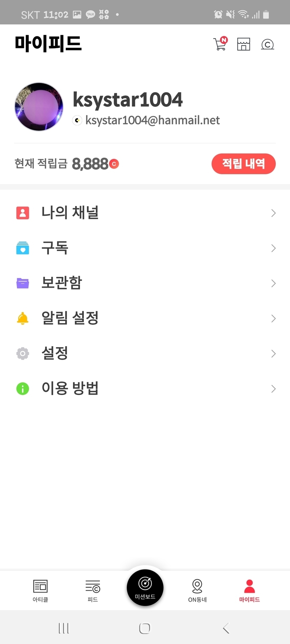Tap the red 나의 채널 profile icon
The image size is (290, 644).
pos(23,213)
